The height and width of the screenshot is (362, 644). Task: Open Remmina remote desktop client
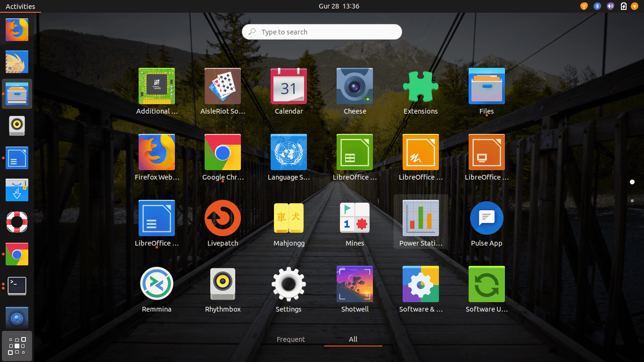tap(157, 284)
